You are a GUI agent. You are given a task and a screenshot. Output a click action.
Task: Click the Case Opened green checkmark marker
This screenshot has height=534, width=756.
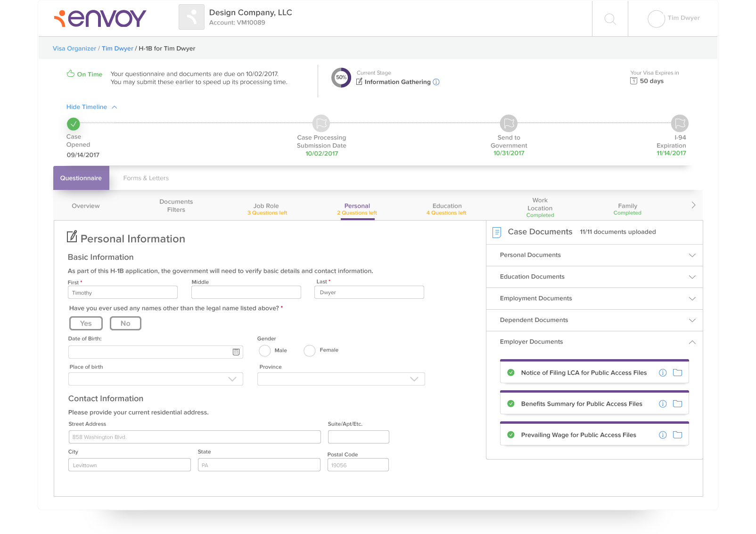tap(74, 124)
